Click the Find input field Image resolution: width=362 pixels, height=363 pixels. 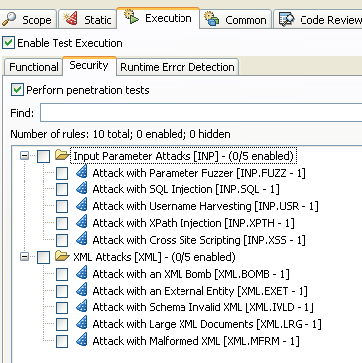pos(201,113)
